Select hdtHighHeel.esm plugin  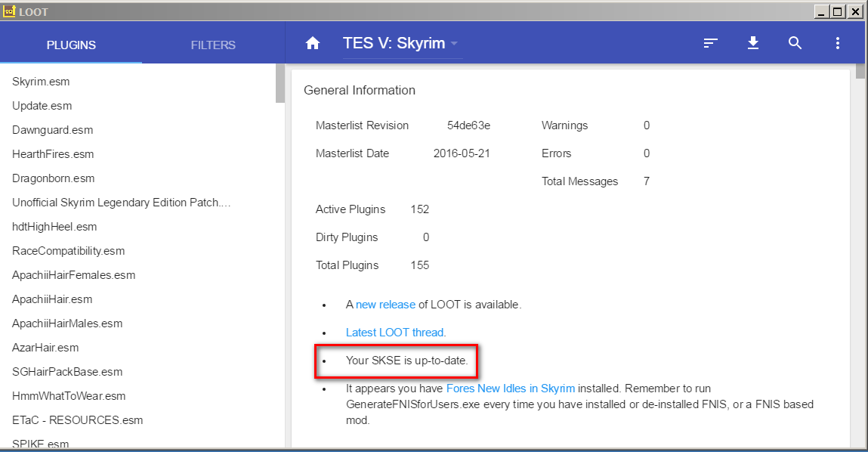coord(54,226)
